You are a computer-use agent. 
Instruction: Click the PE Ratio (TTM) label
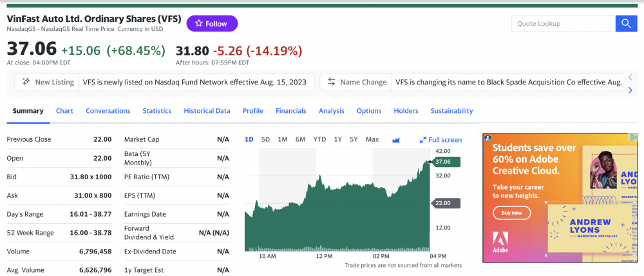[x=147, y=177]
